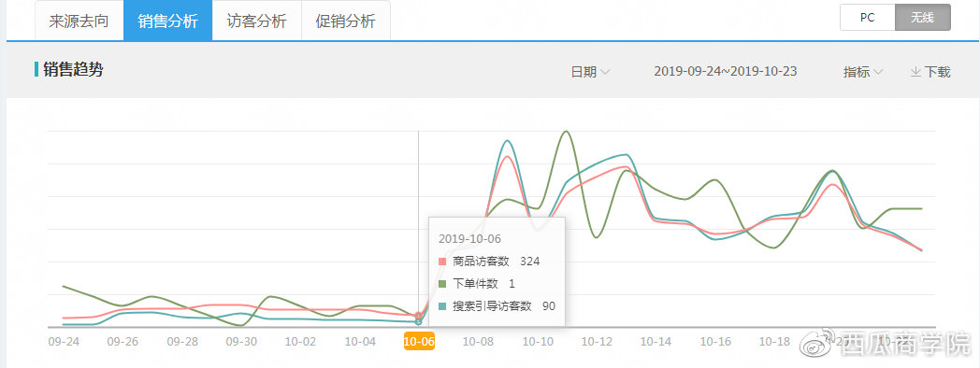
Task: Click the 10-18 axis label
Action: 774,342
